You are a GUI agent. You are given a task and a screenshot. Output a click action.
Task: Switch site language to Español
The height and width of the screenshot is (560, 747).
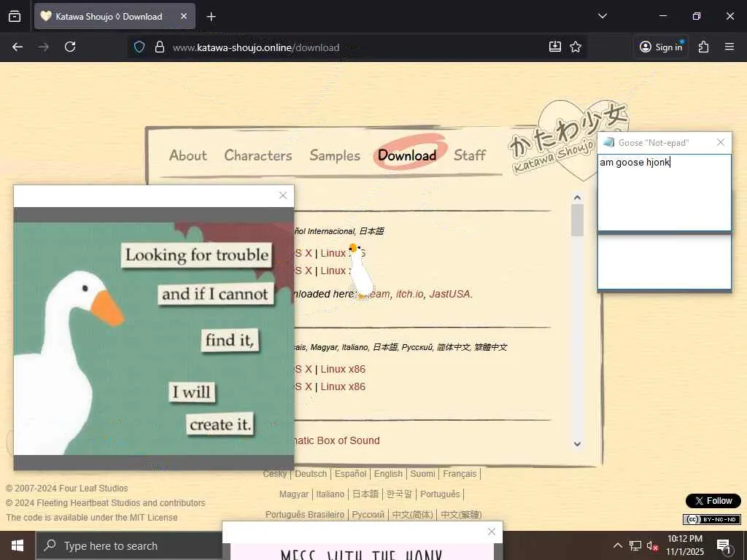[350, 474]
